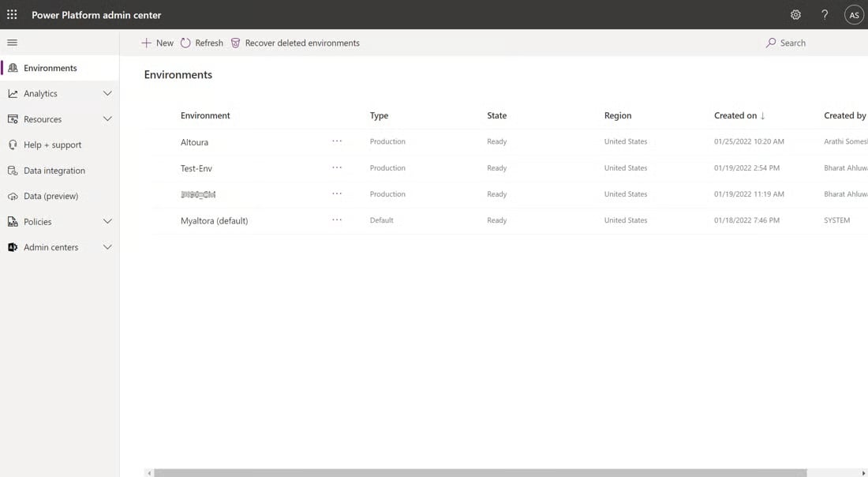Open Data (preview) page

[59, 196]
